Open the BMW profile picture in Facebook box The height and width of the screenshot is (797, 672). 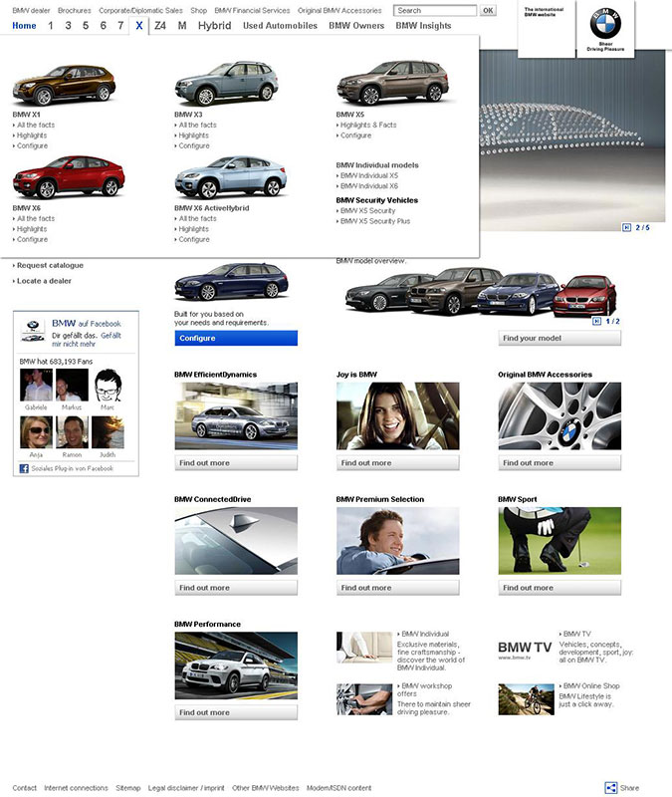(x=33, y=330)
